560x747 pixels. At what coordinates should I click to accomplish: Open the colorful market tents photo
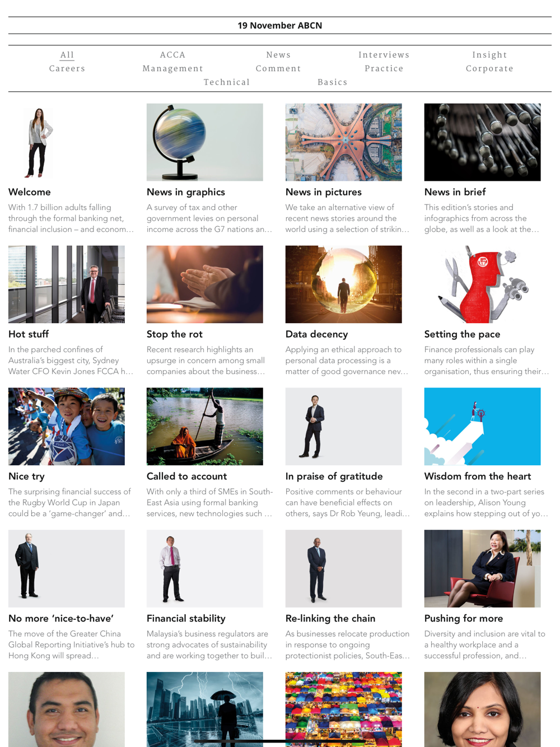coord(344,709)
